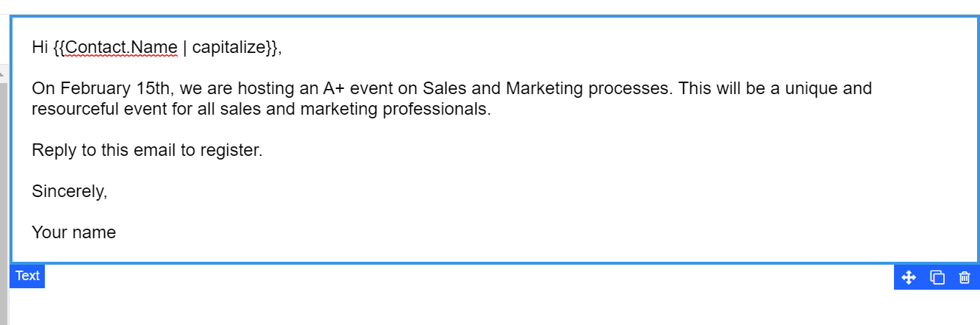980x325 pixels.
Task: Place cursor in the Contact.Name merge tag
Action: click(x=121, y=48)
